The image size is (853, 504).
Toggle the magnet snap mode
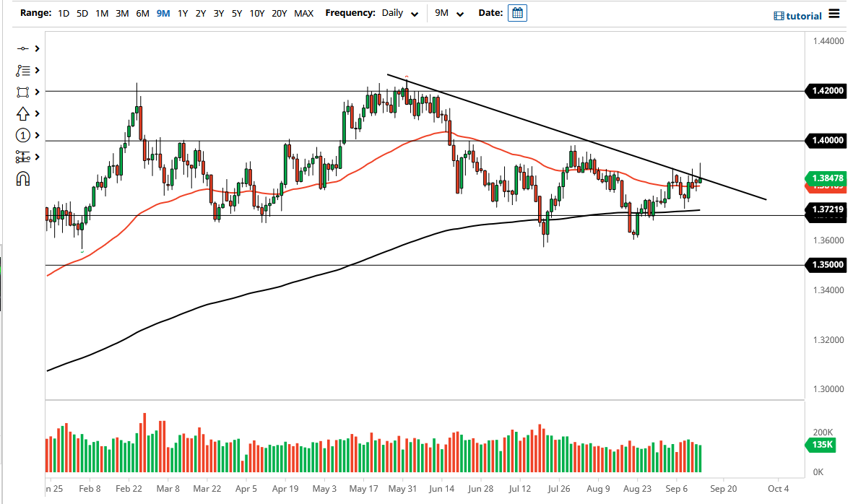tap(24, 178)
